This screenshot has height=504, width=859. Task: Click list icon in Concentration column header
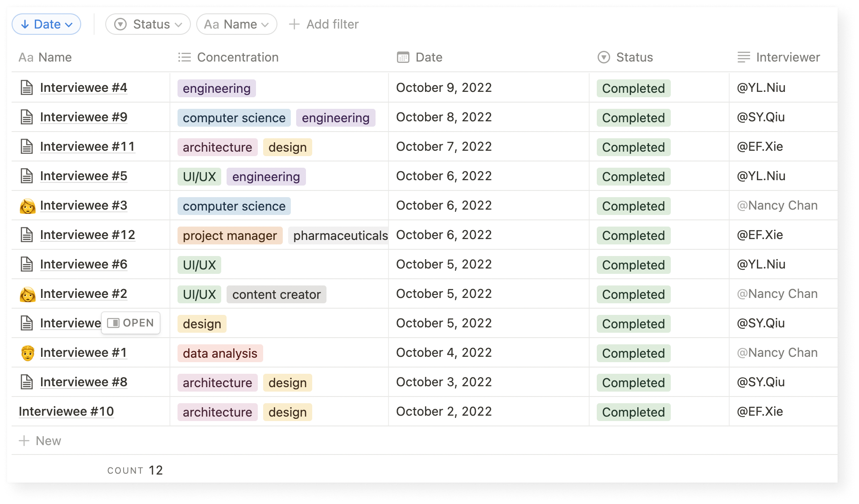tap(184, 58)
